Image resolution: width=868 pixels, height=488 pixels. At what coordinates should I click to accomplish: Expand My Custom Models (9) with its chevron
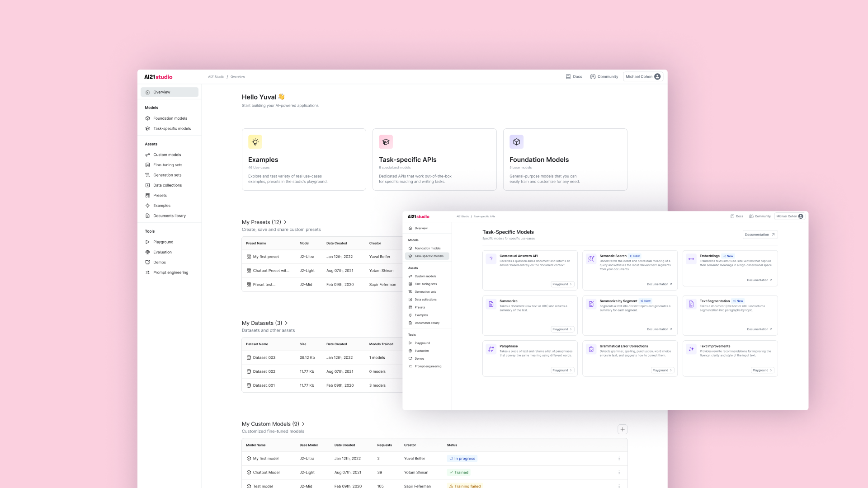303,424
